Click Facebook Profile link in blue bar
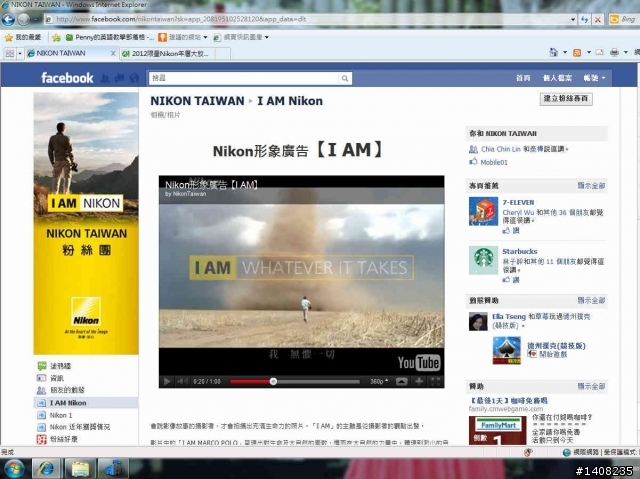This screenshot has height=479, width=640. pyautogui.click(x=557, y=78)
